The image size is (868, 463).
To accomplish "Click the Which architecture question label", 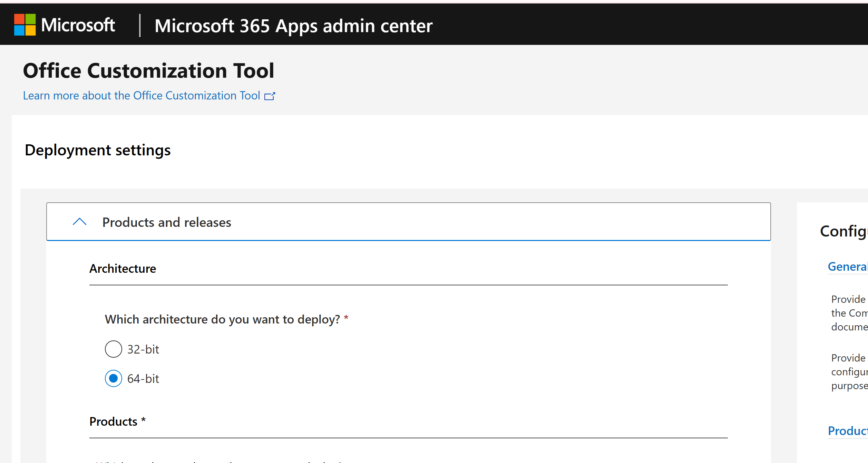I will point(222,319).
